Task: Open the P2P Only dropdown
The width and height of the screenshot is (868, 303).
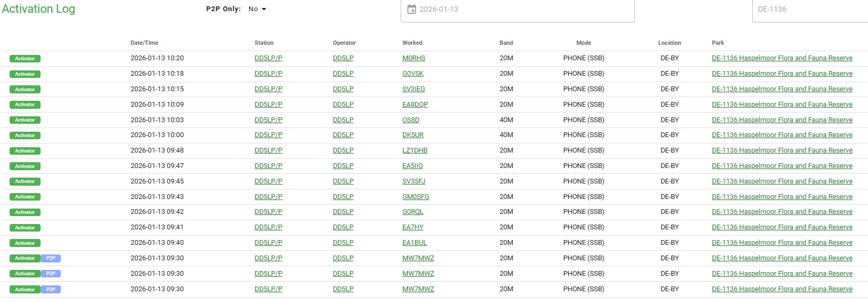Action: 257,9
